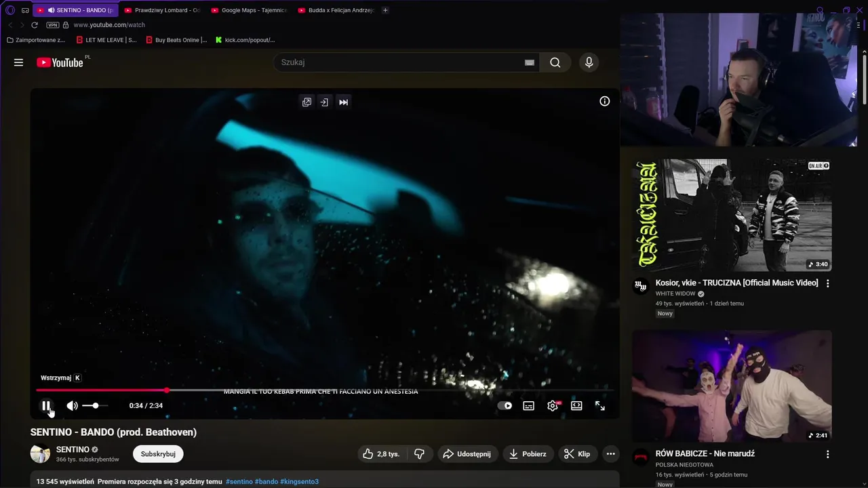Open the GX Corner gamepad icon
The height and width of the screenshot is (488, 868).
click(x=25, y=10)
